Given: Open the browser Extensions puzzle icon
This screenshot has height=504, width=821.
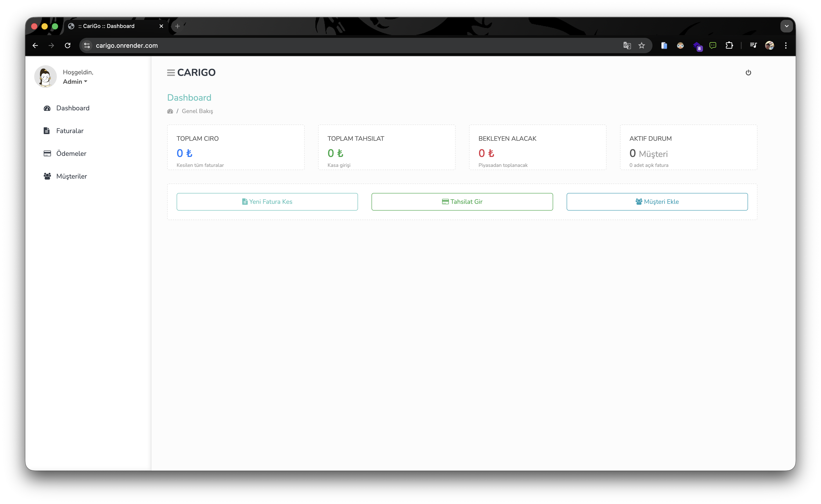Looking at the screenshot, I should [729, 46].
